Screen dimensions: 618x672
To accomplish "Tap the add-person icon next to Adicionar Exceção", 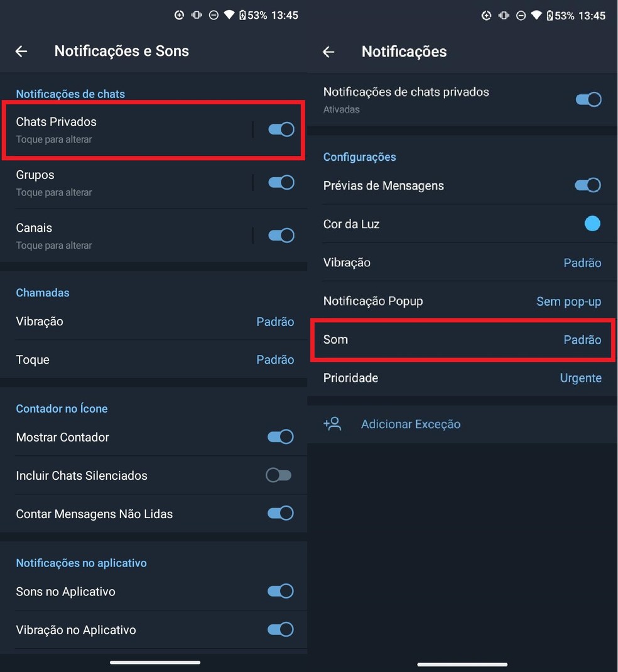I will 332,424.
